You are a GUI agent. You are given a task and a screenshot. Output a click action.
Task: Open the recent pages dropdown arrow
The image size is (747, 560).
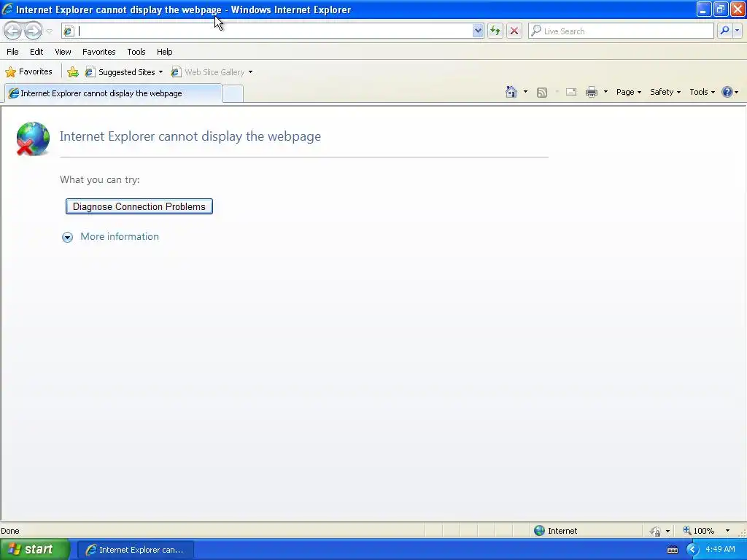pos(49,31)
